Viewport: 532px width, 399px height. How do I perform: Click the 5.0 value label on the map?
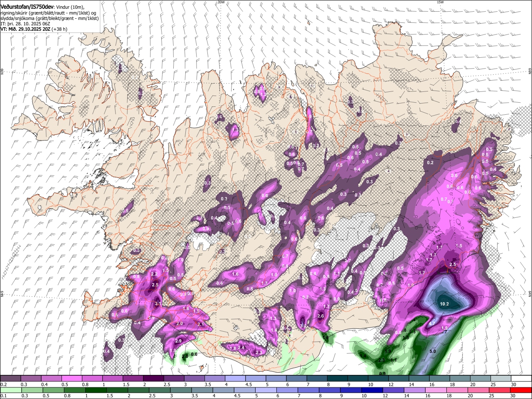(x=432, y=351)
